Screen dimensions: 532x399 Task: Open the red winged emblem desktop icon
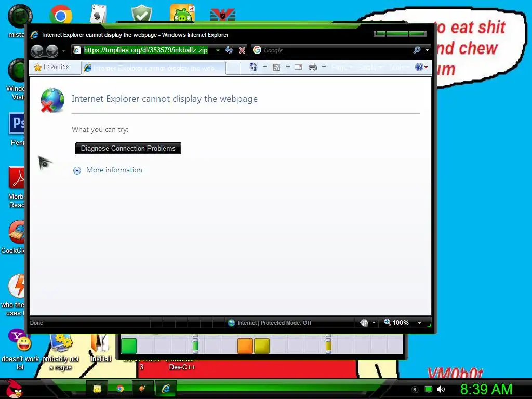223,15
